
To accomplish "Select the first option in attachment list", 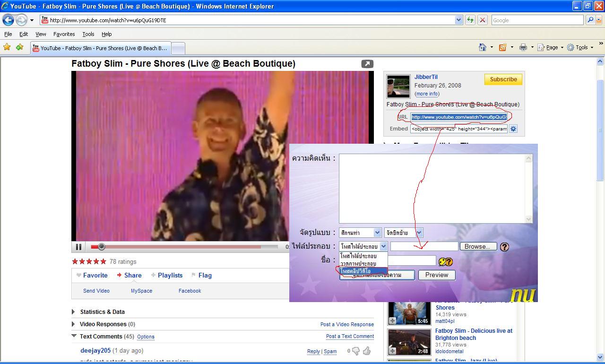I will pos(363,256).
